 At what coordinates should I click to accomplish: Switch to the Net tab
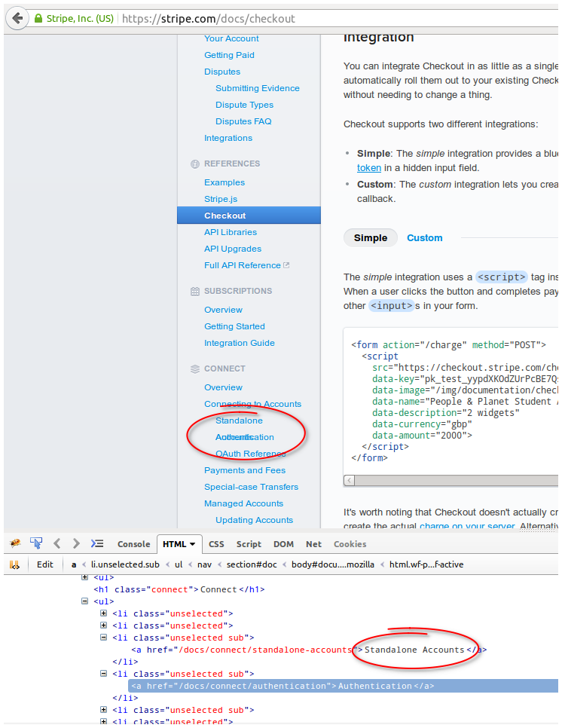point(313,544)
